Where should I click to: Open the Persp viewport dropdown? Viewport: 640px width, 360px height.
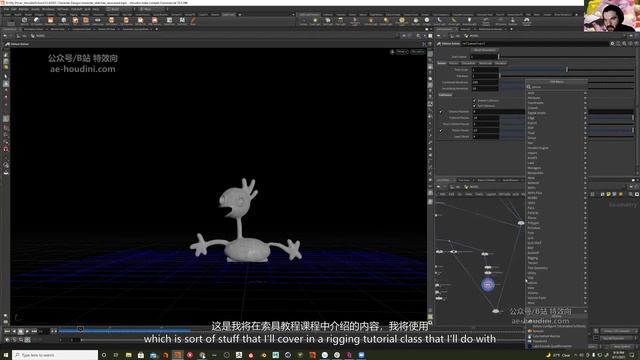click(402, 52)
